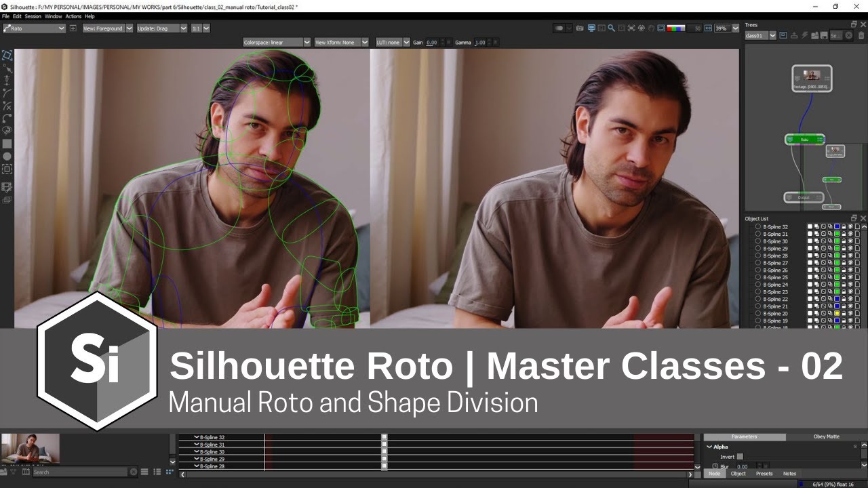This screenshot has height=488, width=868.
Task: Change the green color swatch of B-Spline 30
Action: (837, 241)
